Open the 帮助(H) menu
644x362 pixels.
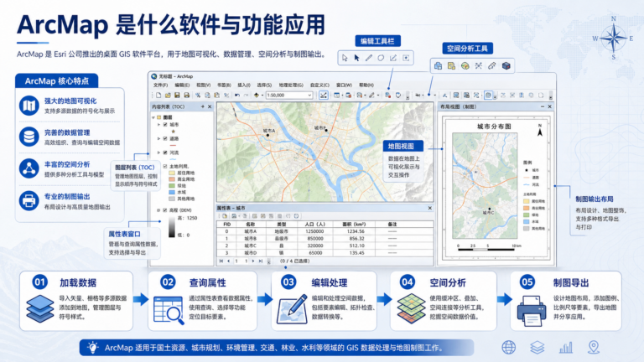coord(366,85)
